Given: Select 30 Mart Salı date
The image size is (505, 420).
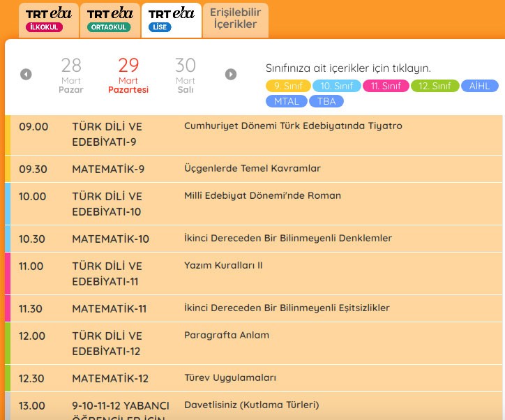Looking at the screenshot, I should point(185,75).
